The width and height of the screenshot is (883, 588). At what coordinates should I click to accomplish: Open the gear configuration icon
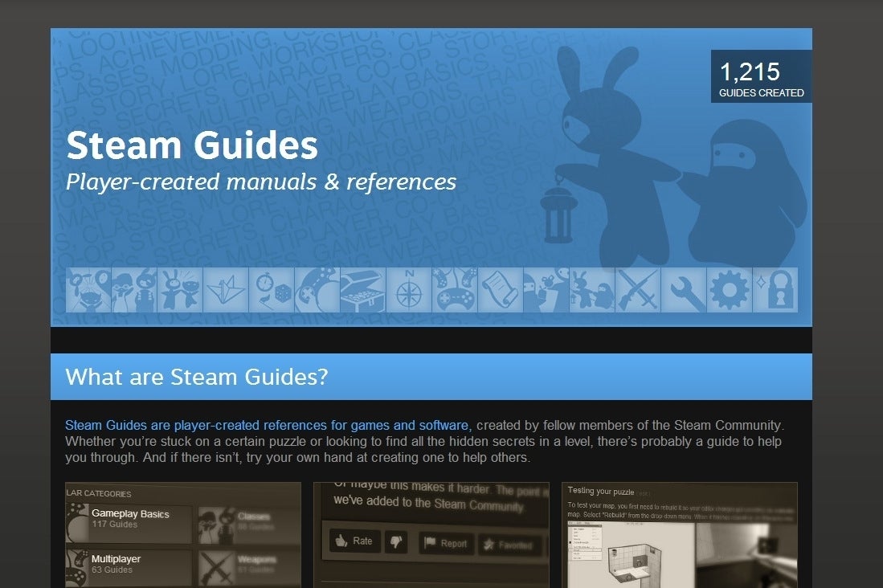coord(730,289)
